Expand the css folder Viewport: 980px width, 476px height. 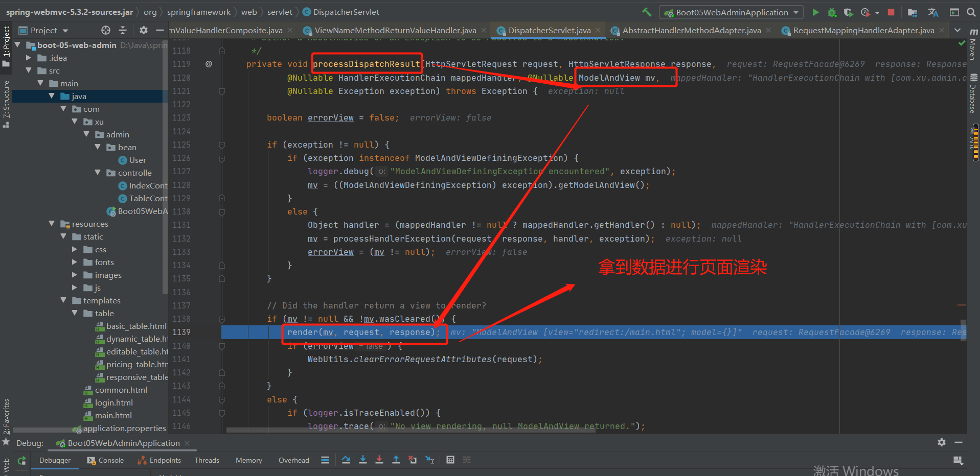click(x=75, y=249)
